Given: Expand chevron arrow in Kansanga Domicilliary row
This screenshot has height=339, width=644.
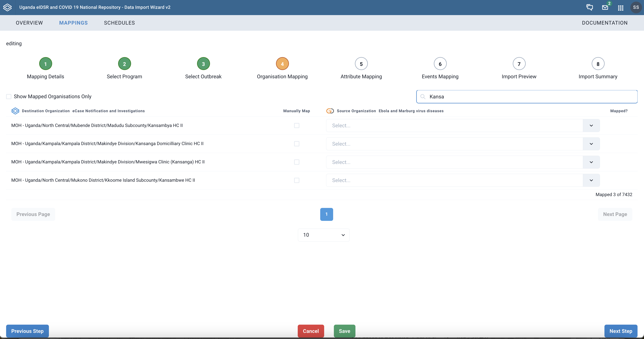Looking at the screenshot, I should (x=591, y=144).
